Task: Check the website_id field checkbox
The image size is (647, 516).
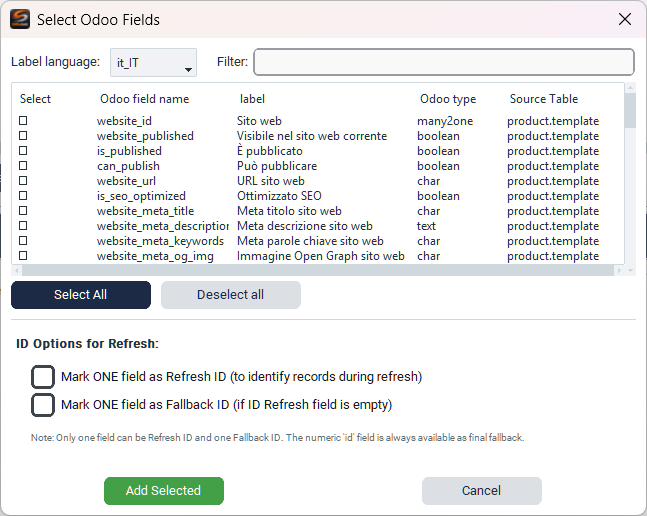Action: [23, 120]
